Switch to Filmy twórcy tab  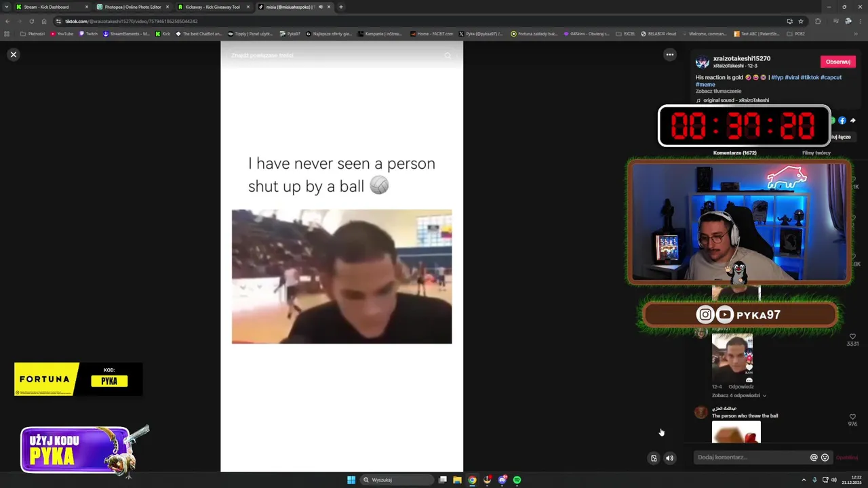(x=816, y=153)
